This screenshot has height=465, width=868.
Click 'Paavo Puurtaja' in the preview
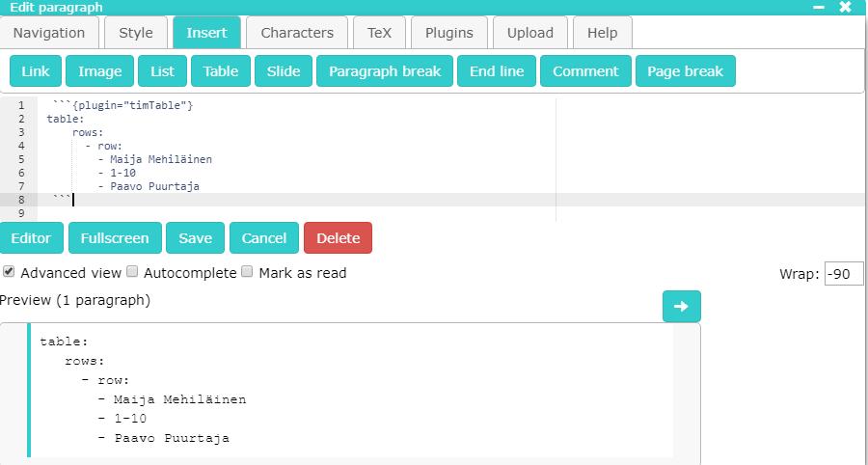[x=172, y=438]
